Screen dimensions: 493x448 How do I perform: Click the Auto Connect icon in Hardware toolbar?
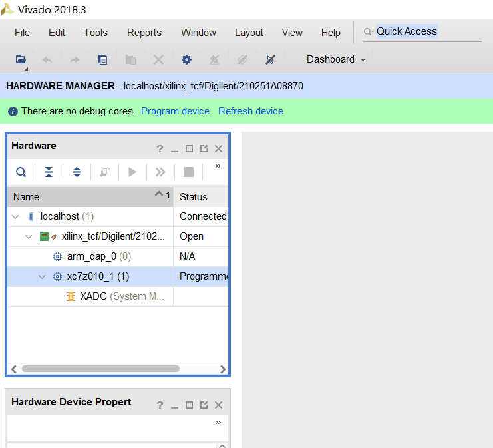click(x=104, y=172)
